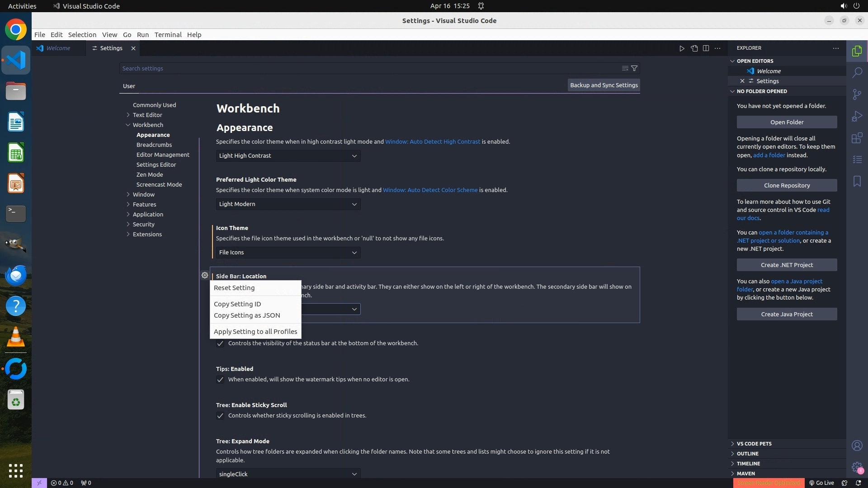Open the Icon Theme dropdown

click(288, 253)
